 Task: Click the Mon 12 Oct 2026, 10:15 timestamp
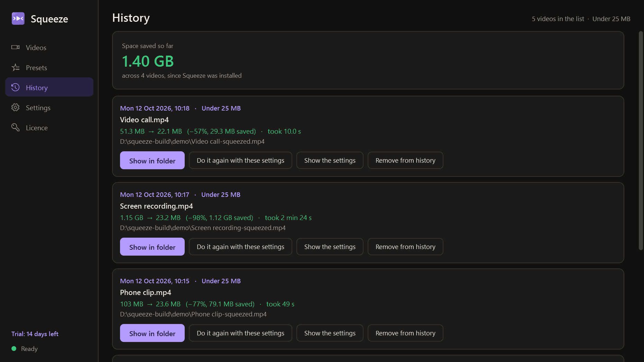pyautogui.click(x=155, y=281)
